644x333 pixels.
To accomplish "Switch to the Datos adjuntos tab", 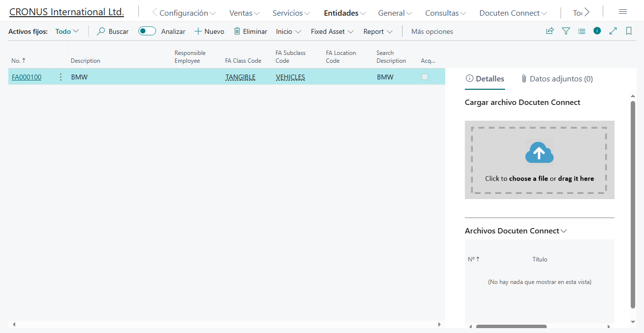I will [x=557, y=79].
